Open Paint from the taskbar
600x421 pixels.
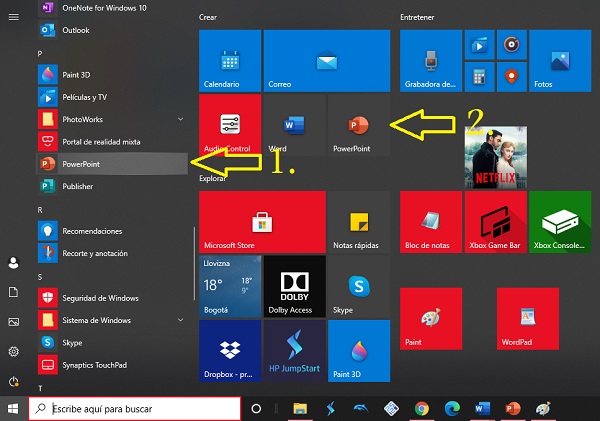[x=543, y=409]
